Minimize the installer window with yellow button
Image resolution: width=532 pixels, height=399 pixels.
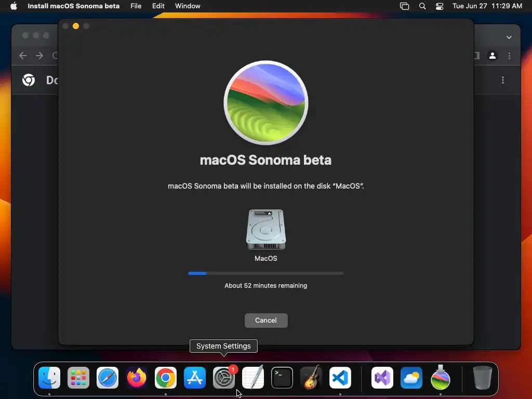76,26
